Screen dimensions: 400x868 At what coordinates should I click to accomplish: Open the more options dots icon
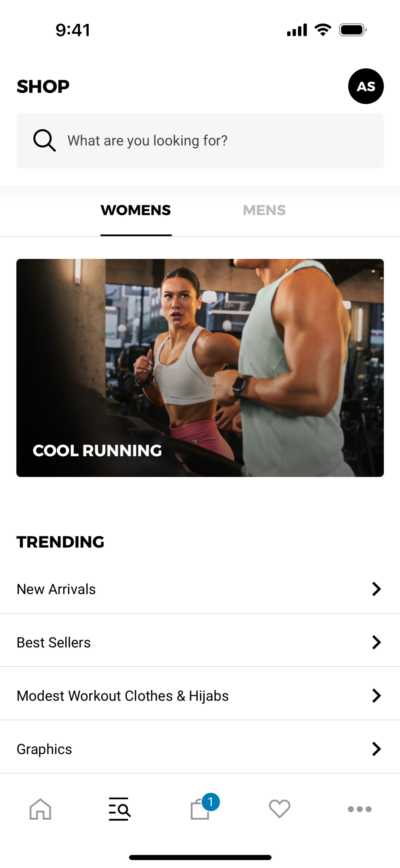360,809
